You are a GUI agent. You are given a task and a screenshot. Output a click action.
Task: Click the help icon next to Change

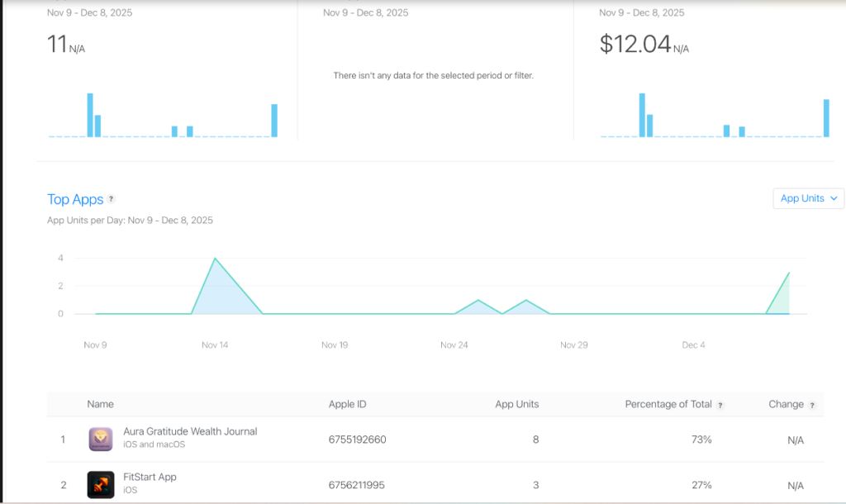(x=812, y=405)
